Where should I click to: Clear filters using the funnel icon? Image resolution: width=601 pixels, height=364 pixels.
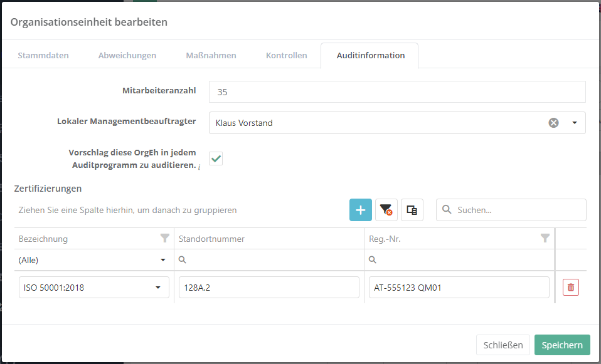coord(386,211)
